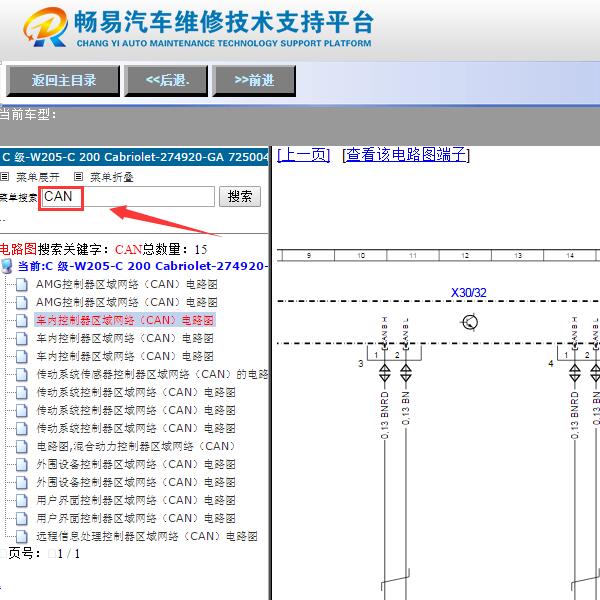Image resolution: width=600 pixels, height=600 pixels.
Task: Open root node 当前:C 级-W205-C 200 Cabriolet
Action: click(x=142, y=266)
